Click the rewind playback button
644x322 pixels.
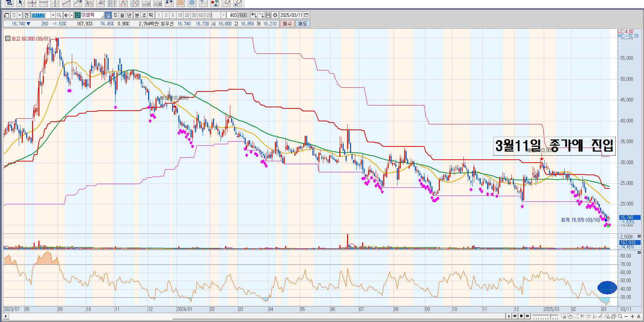[515, 316]
